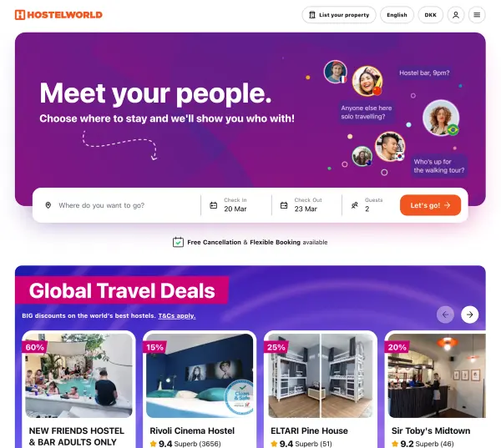501x448 pixels.
Task: Start search with Let's go! button
Action: 430,205
